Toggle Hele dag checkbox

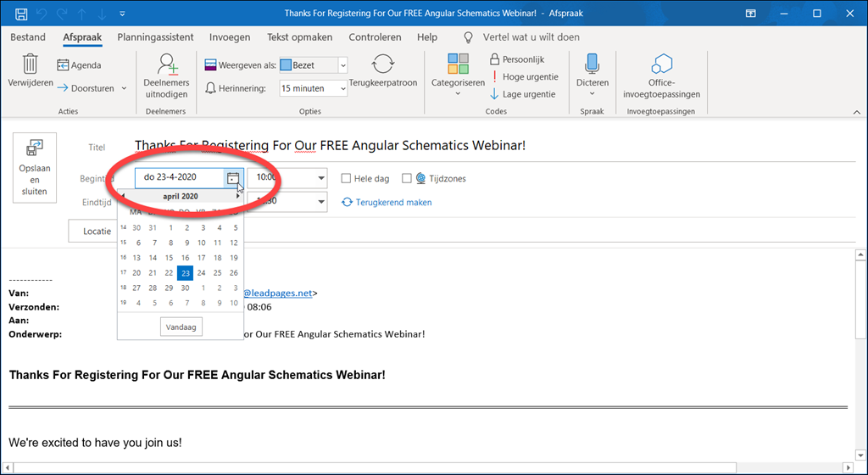point(346,178)
